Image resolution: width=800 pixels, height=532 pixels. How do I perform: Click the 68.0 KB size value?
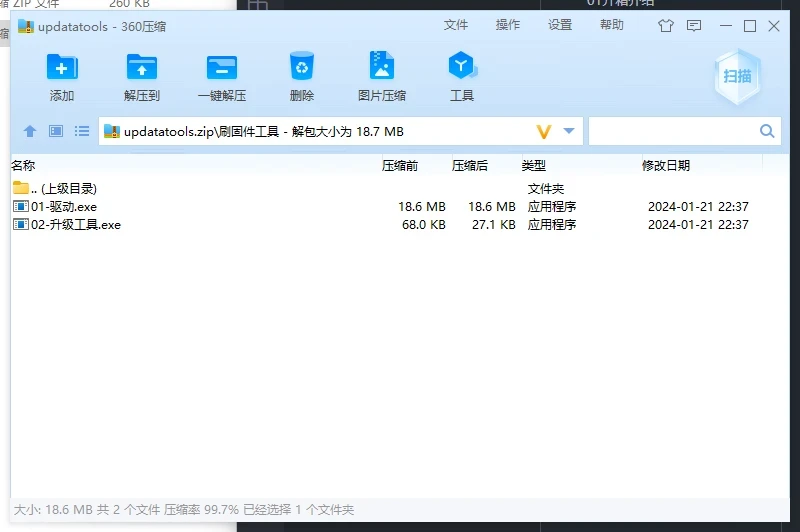pyautogui.click(x=423, y=224)
